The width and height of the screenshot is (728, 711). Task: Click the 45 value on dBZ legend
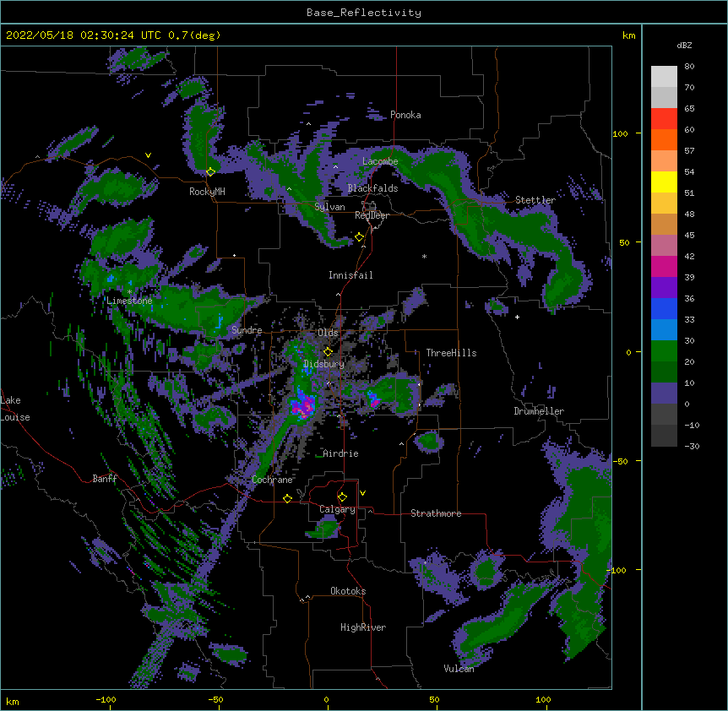pos(689,236)
